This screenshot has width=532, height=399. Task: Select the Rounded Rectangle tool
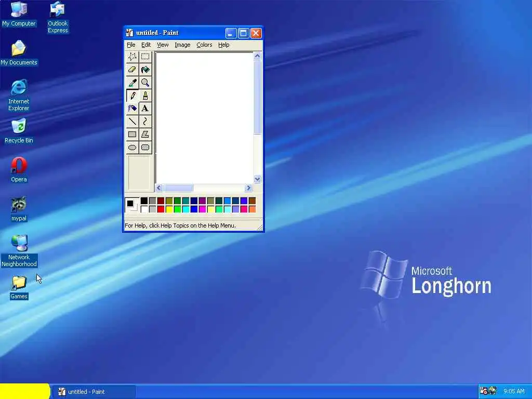(145, 147)
